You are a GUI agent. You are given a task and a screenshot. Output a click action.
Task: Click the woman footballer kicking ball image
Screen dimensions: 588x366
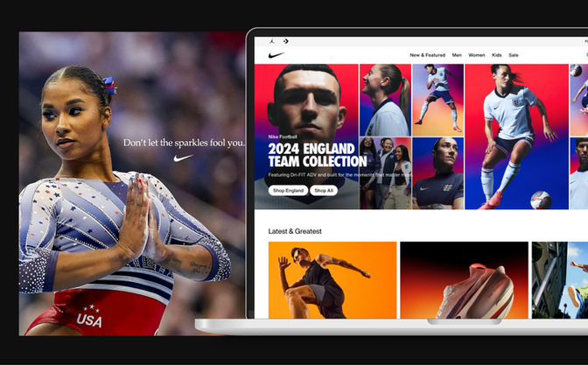(517, 137)
